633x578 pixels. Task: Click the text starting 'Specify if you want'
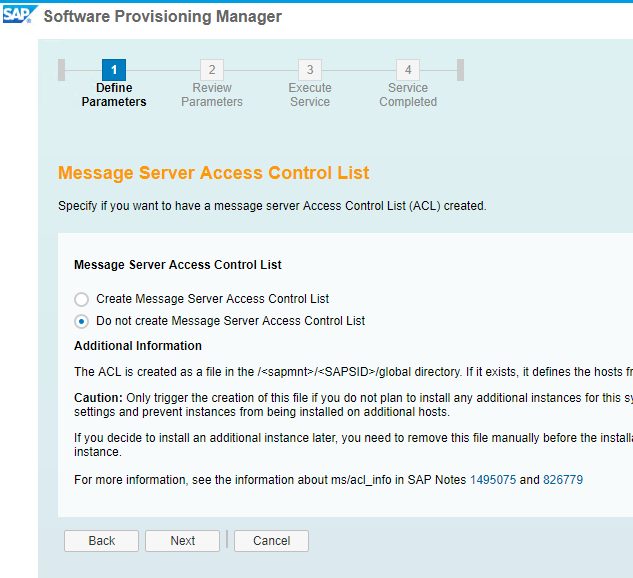coord(272,206)
